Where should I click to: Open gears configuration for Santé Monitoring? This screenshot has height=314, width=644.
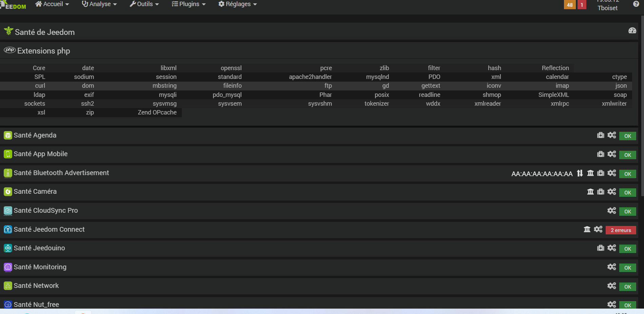611,267
